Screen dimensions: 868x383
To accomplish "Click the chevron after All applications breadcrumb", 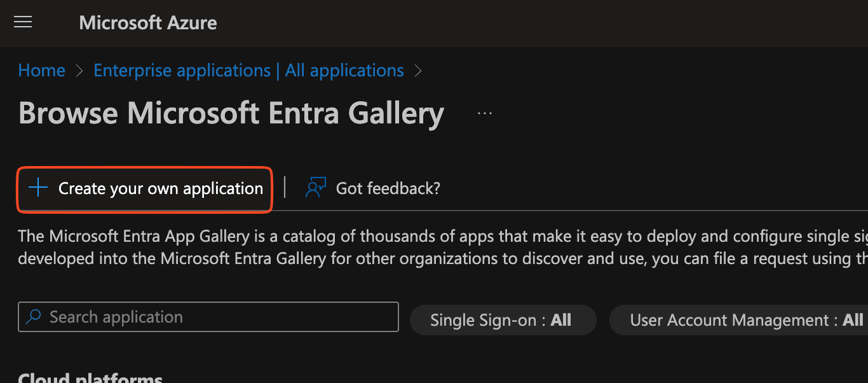I will [x=418, y=71].
